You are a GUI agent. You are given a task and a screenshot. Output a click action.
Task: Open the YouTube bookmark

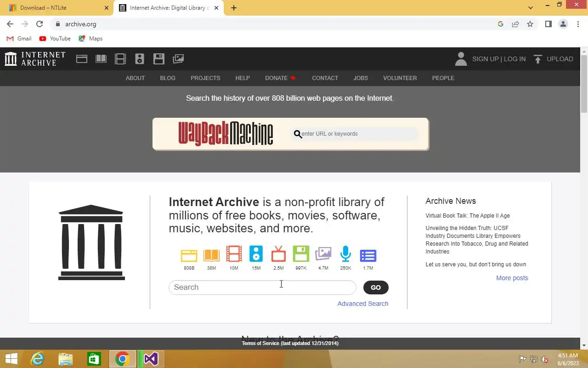(55, 39)
